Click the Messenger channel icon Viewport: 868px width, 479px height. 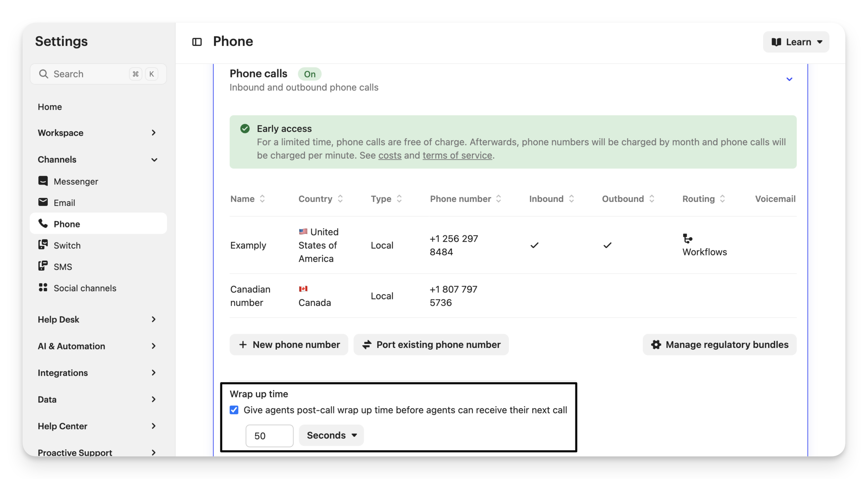tap(43, 181)
